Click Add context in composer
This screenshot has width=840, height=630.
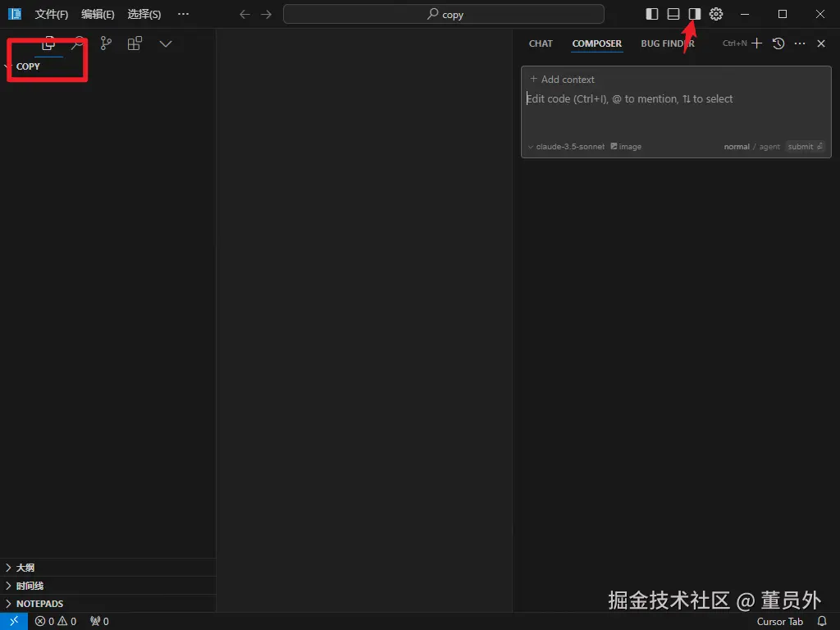562,80
